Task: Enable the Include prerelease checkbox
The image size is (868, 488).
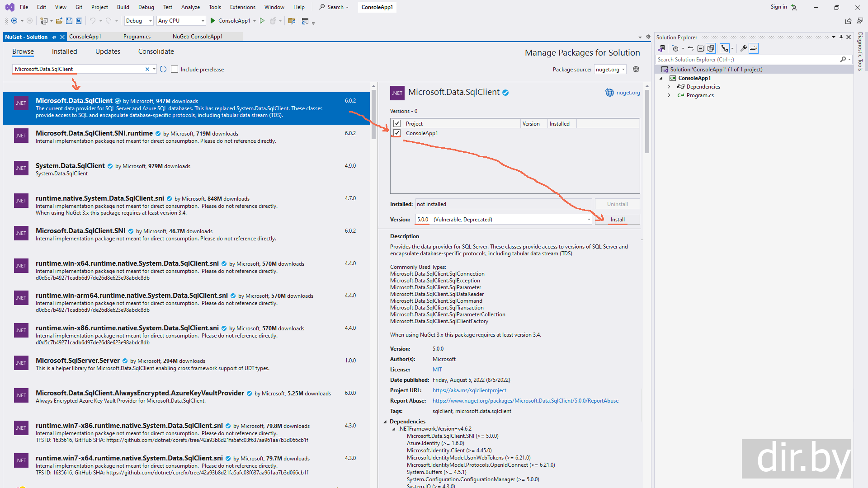Action: (x=175, y=69)
